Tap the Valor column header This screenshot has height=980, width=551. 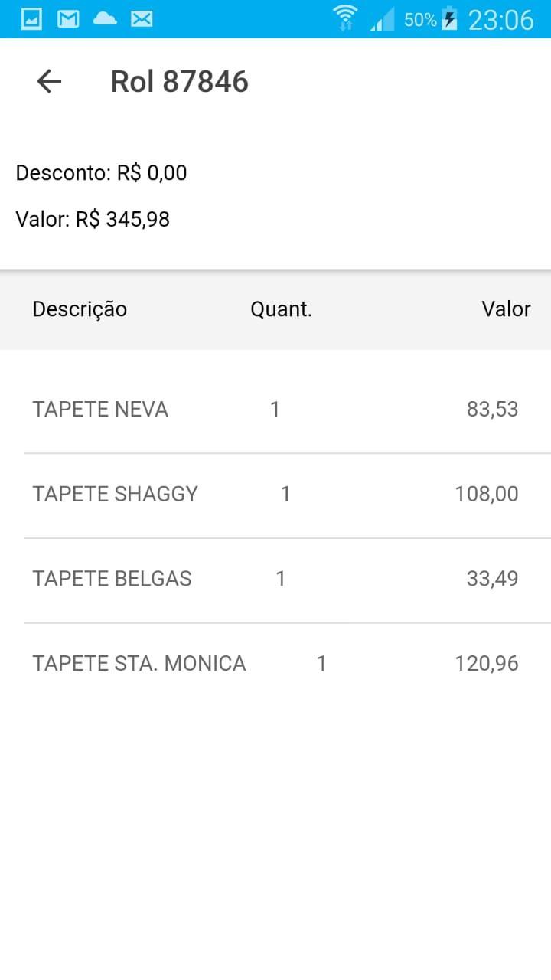(x=506, y=309)
